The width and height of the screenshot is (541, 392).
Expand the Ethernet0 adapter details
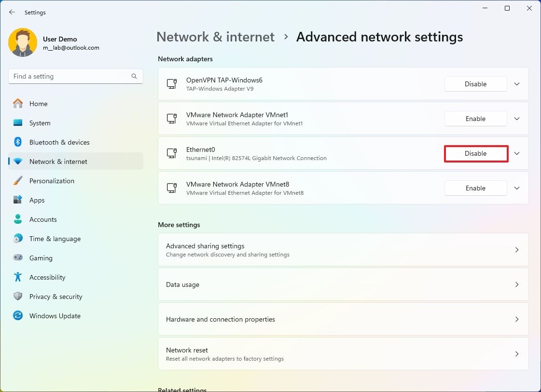[x=516, y=153]
